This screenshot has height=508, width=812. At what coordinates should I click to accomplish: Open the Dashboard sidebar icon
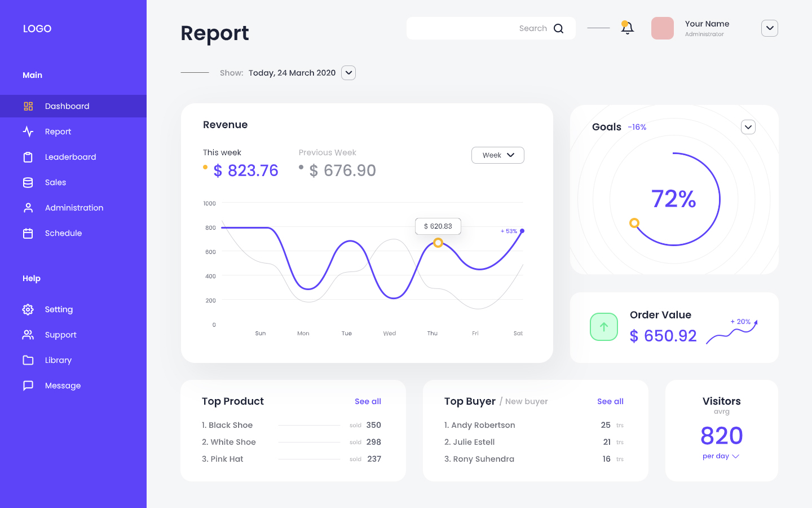tap(28, 106)
